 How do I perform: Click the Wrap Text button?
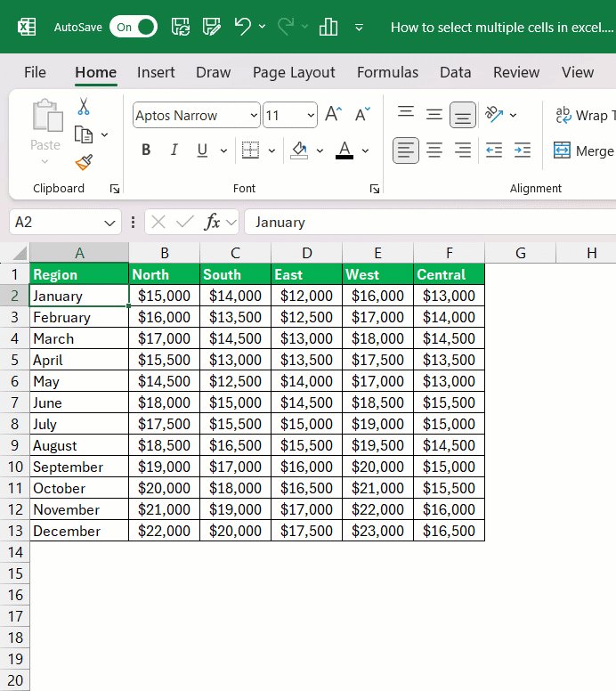585,116
